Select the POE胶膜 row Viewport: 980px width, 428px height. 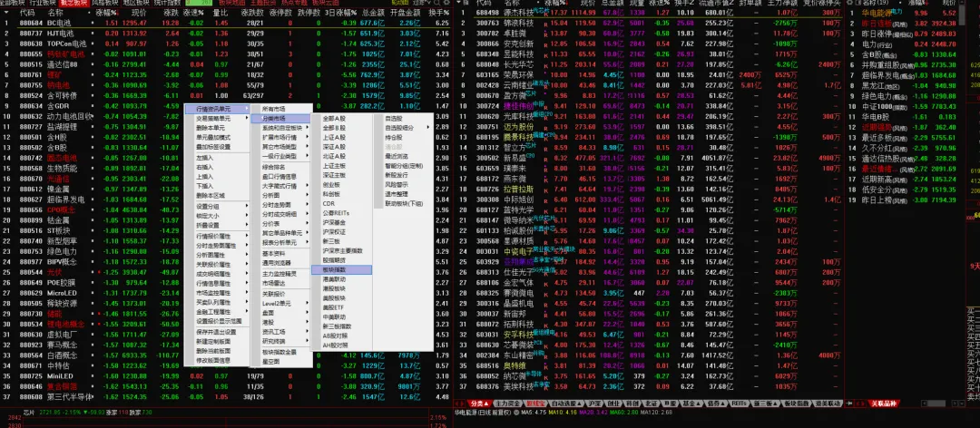click(225, 282)
